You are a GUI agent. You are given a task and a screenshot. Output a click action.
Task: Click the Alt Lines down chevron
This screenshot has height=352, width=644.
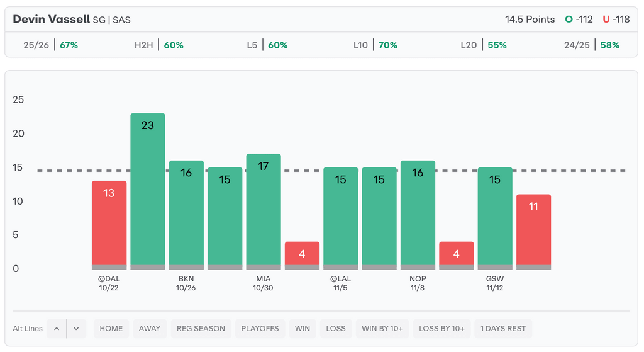[76, 329]
